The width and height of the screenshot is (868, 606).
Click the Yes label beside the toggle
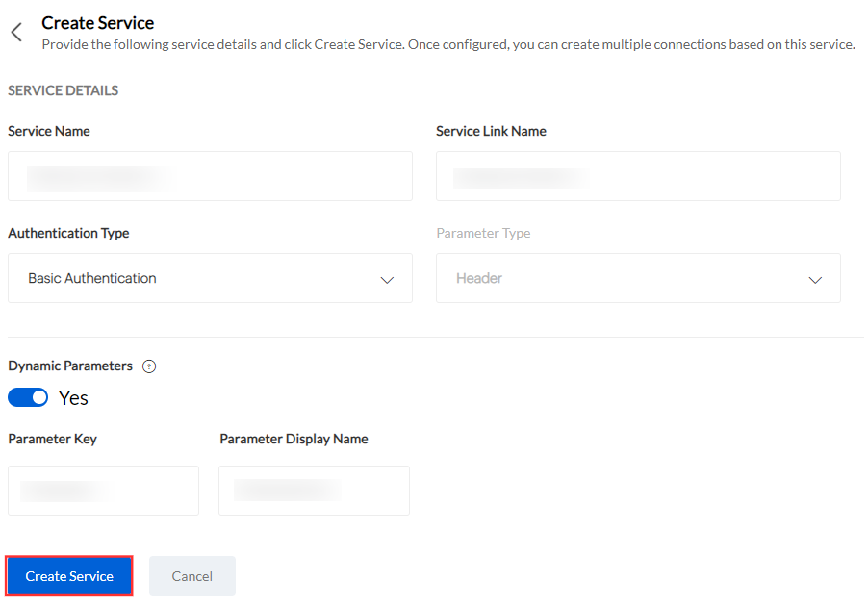tap(73, 398)
